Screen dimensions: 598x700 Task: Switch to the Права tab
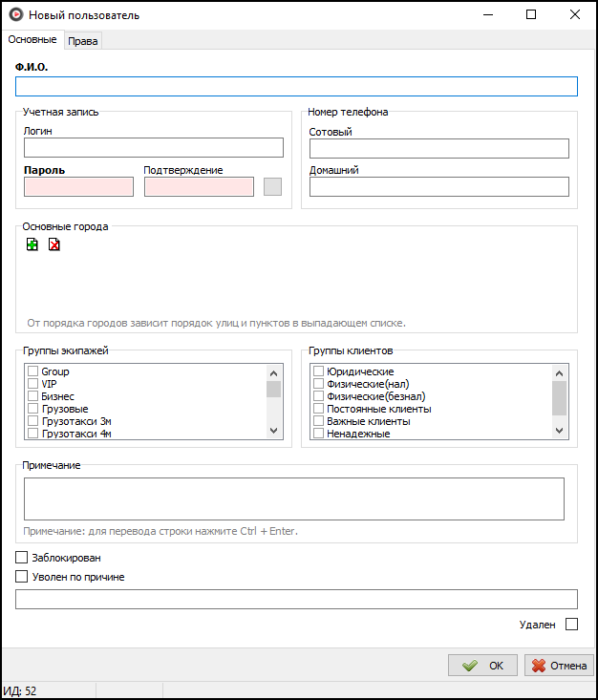83,40
